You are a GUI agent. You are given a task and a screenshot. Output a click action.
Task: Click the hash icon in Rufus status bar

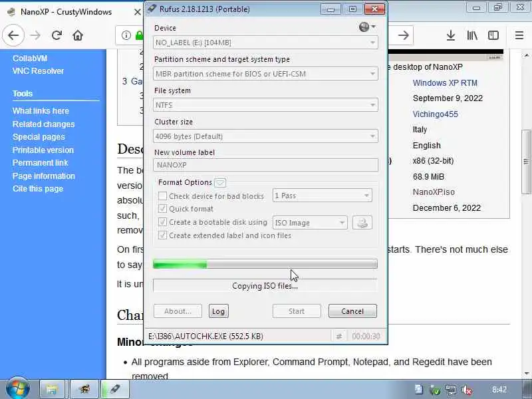point(339,336)
